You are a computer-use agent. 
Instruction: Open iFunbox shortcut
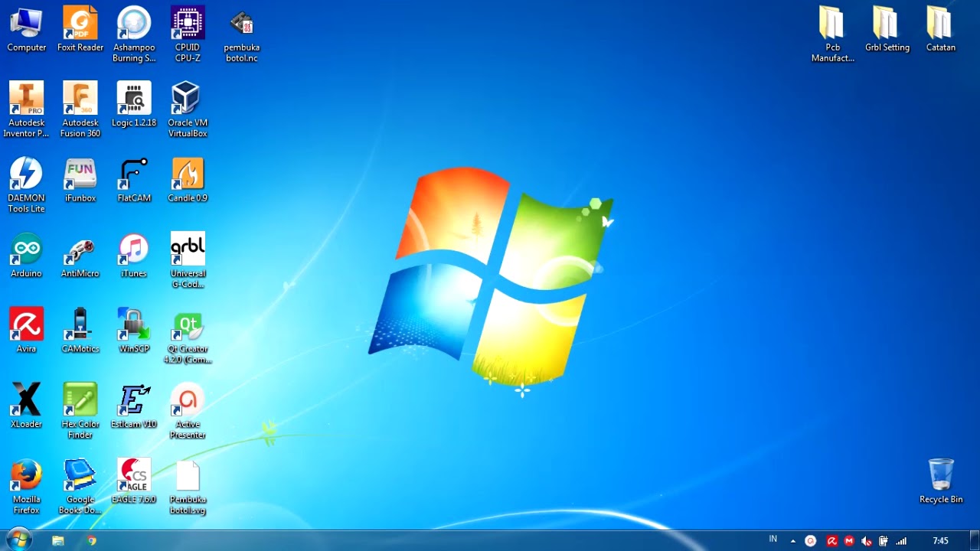(80, 180)
